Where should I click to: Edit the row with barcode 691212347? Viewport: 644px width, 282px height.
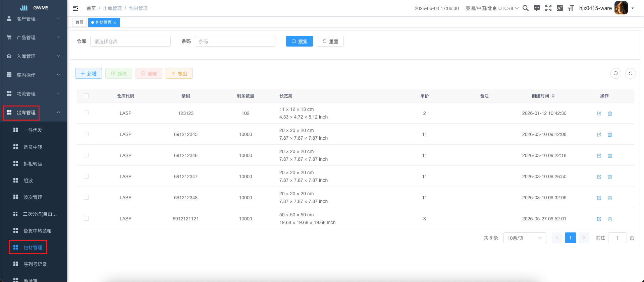[x=599, y=177]
